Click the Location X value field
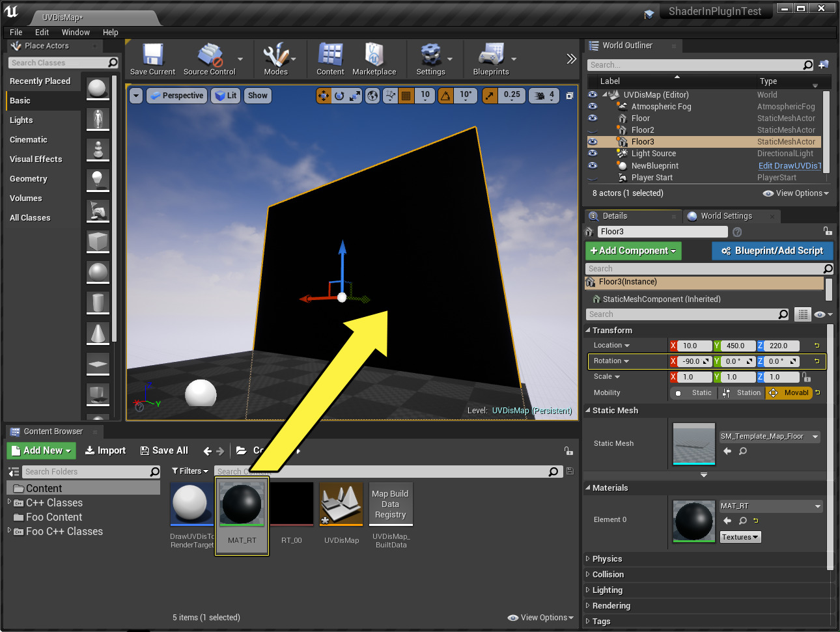Screen dimensions: 840x632 click(694, 346)
